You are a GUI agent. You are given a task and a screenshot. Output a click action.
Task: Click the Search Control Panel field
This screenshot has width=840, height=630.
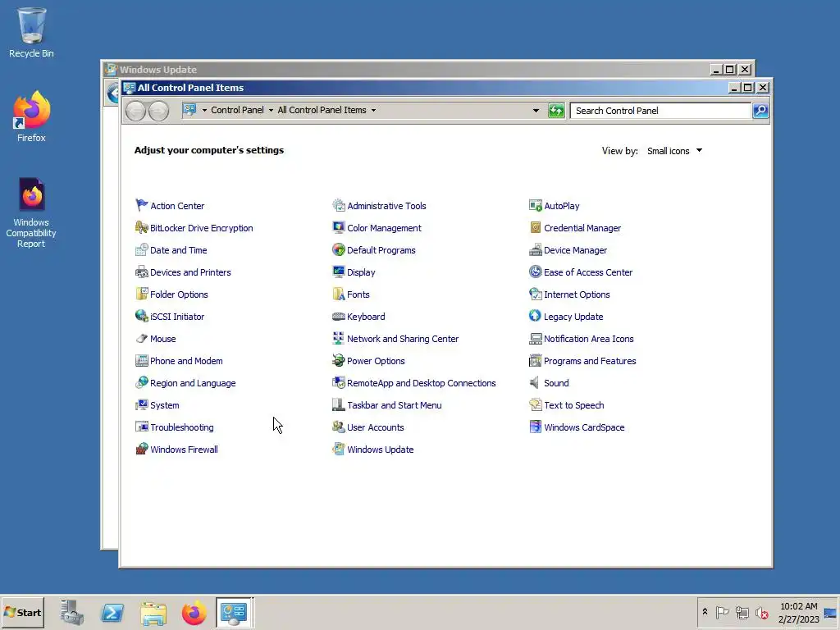tap(660, 111)
